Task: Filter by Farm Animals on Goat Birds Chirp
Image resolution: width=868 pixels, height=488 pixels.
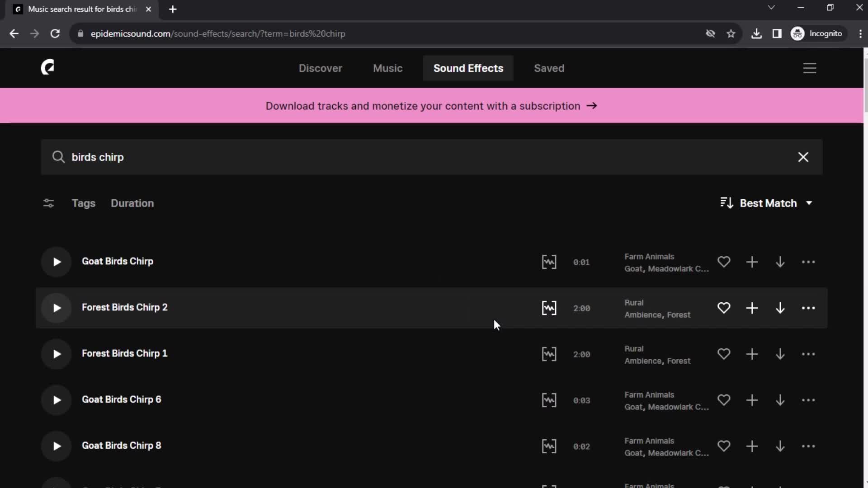Action: [649, 257]
